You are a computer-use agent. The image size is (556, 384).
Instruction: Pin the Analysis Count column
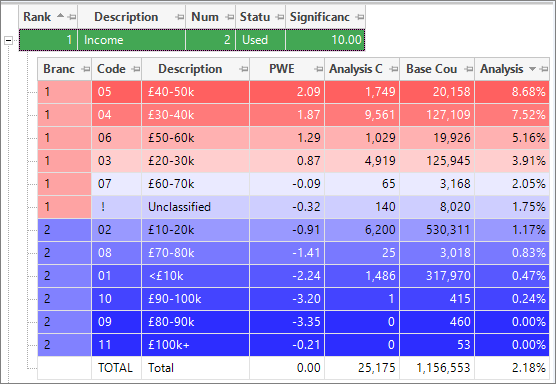[394, 69]
